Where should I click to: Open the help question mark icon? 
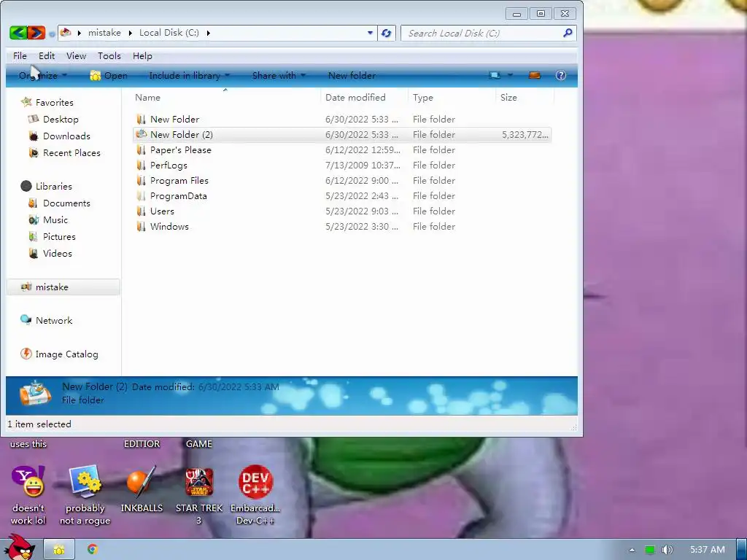coord(561,75)
